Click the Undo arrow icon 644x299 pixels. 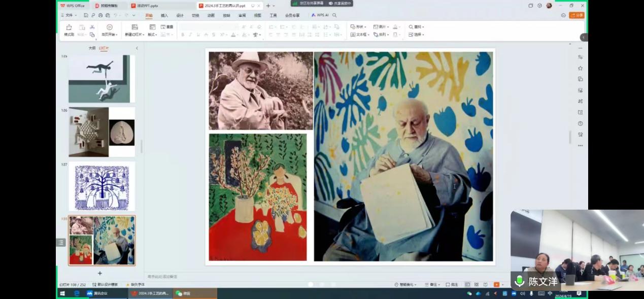pyautogui.click(x=116, y=15)
